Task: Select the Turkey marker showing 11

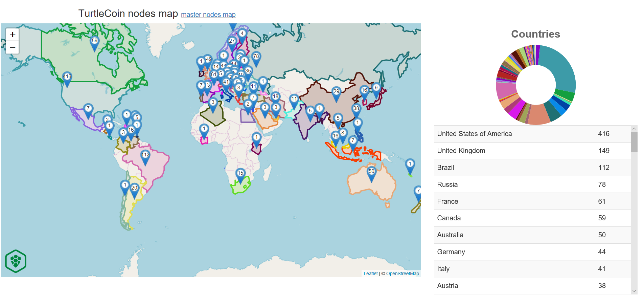Action: (x=254, y=89)
